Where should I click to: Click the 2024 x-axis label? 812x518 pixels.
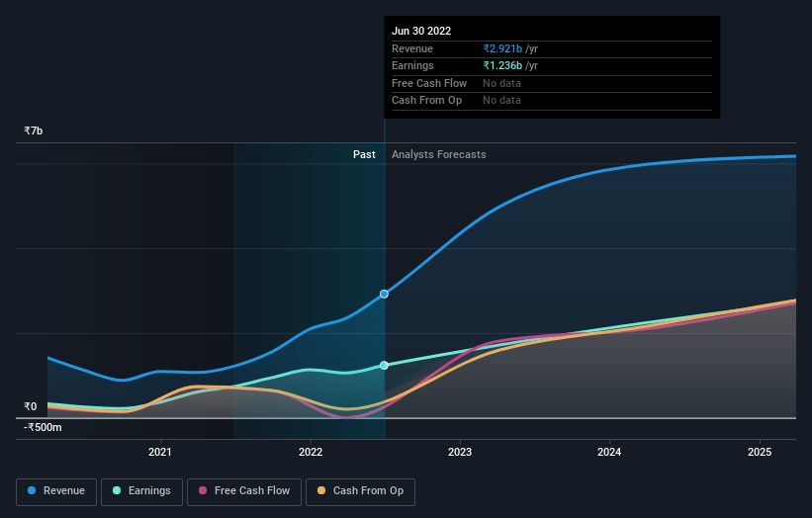point(609,452)
